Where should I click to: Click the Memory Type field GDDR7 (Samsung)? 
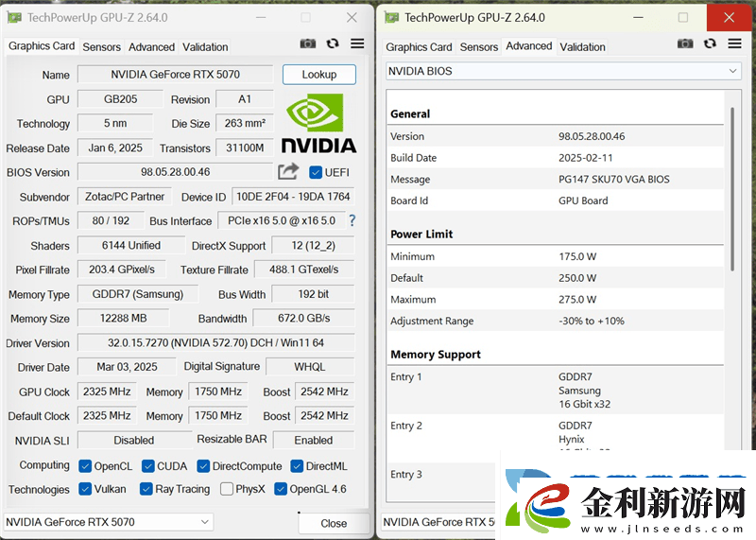pyautogui.click(x=137, y=294)
